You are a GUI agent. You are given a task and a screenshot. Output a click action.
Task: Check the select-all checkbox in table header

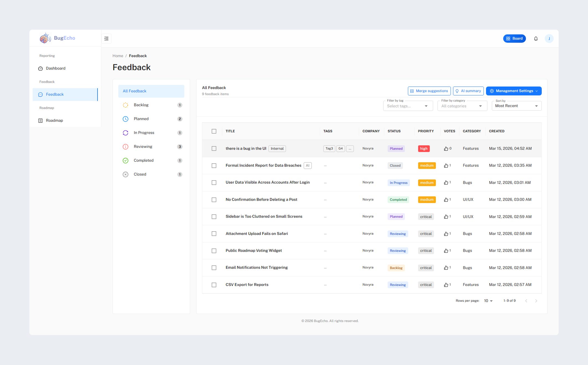coord(214,131)
